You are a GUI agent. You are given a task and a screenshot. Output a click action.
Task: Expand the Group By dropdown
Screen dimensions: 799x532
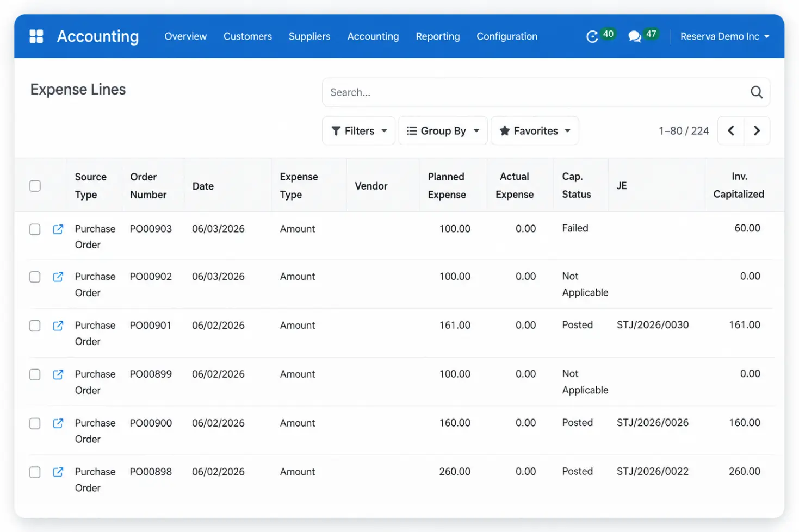pyautogui.click(x=443, y=130)
